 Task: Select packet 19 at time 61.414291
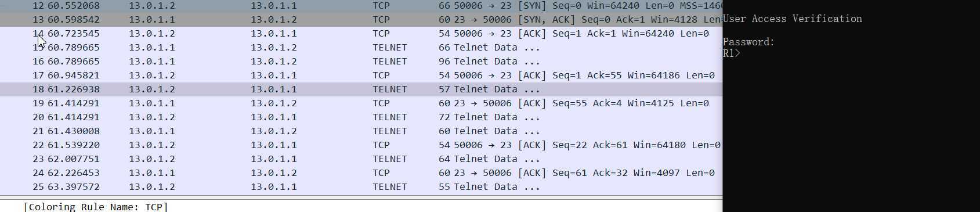coord(361,103)
